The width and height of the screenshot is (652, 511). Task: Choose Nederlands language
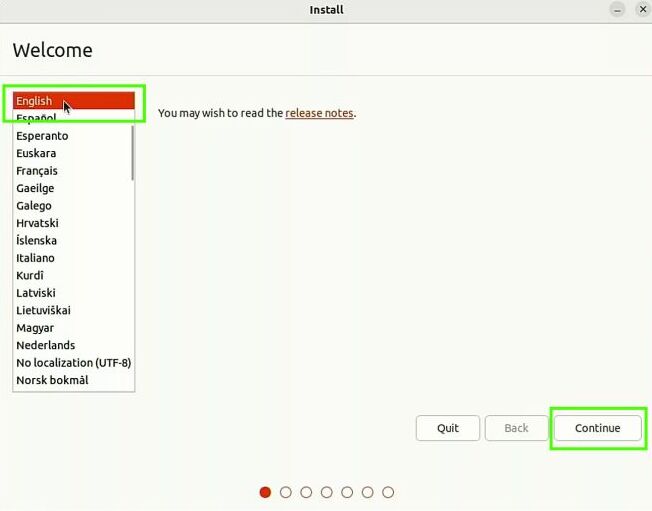[x=74, y=346]
